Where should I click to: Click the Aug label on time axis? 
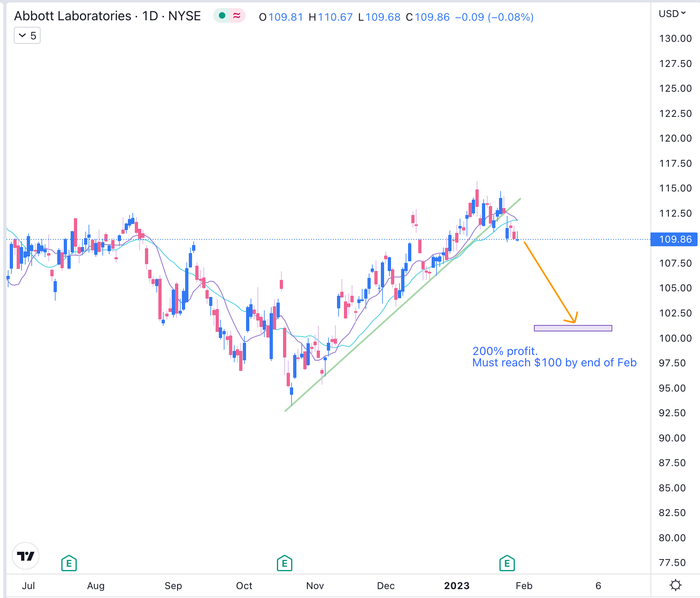click(96, 586)
